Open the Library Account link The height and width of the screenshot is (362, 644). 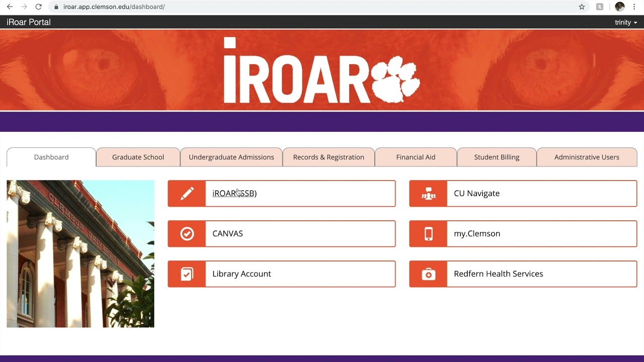pos(242,274)
